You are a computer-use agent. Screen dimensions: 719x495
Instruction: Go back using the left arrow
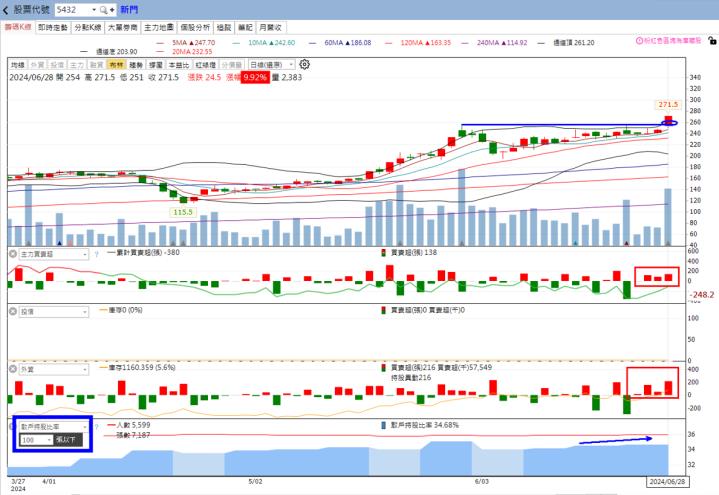pos(6,10)
